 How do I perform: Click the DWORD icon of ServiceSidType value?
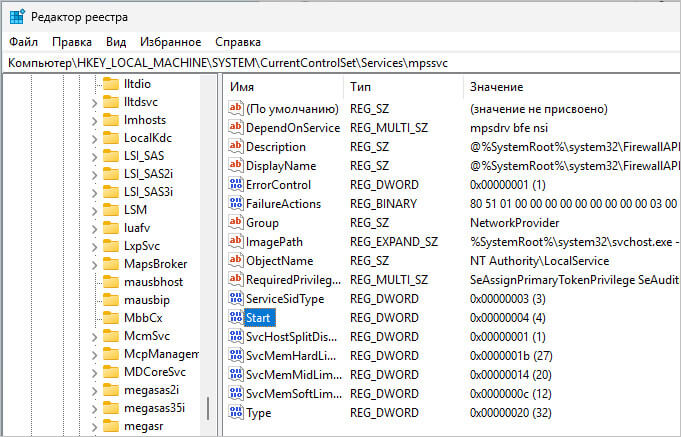pyautogui.click(x=235, y=299)
